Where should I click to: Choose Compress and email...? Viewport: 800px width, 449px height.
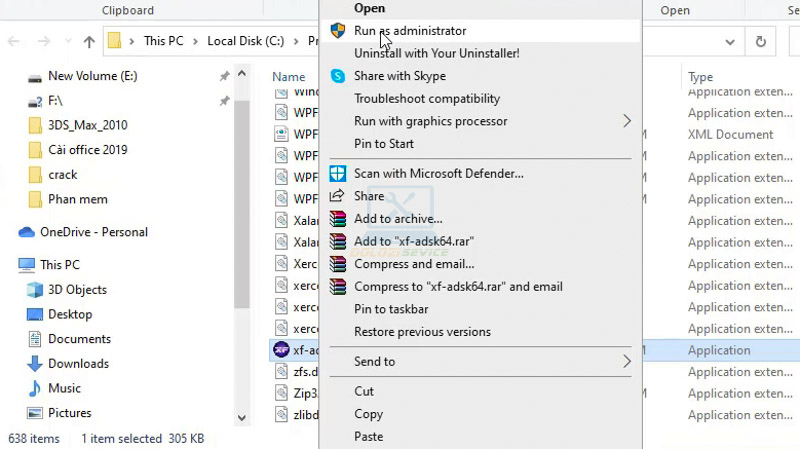[x=480, y=264]
